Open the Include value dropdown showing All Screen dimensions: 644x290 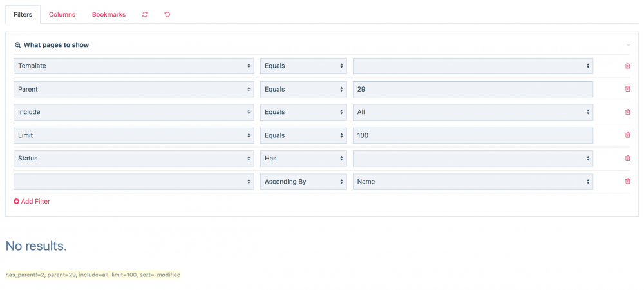473,112
